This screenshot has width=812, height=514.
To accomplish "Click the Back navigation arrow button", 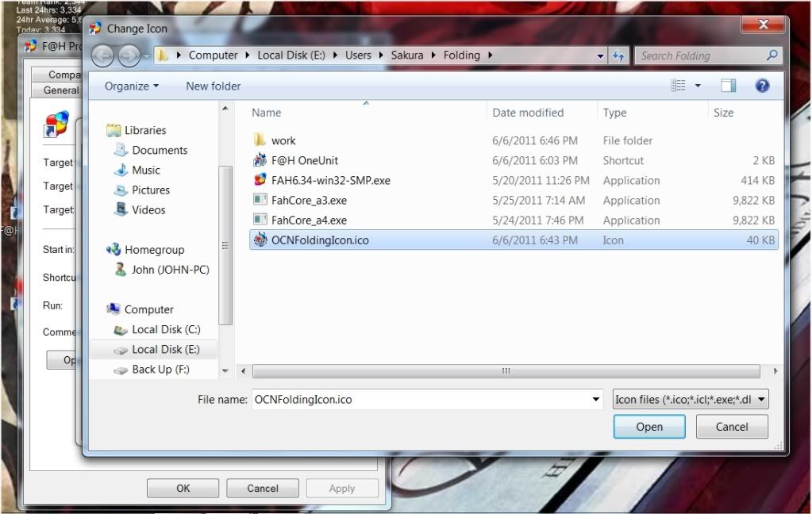I will 102,56.
